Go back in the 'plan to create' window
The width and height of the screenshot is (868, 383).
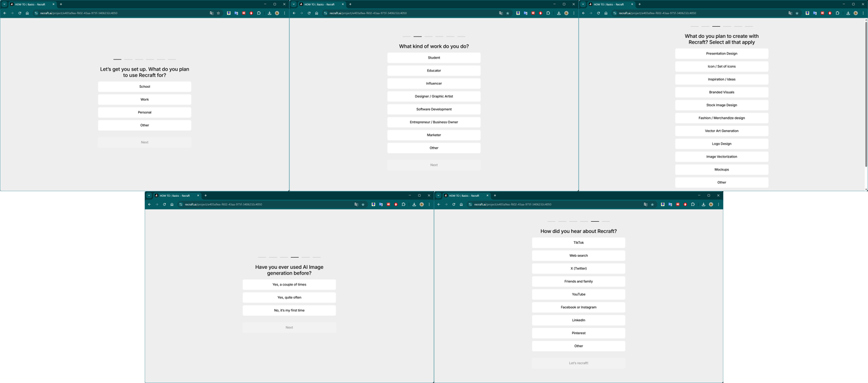coord(584,13)
